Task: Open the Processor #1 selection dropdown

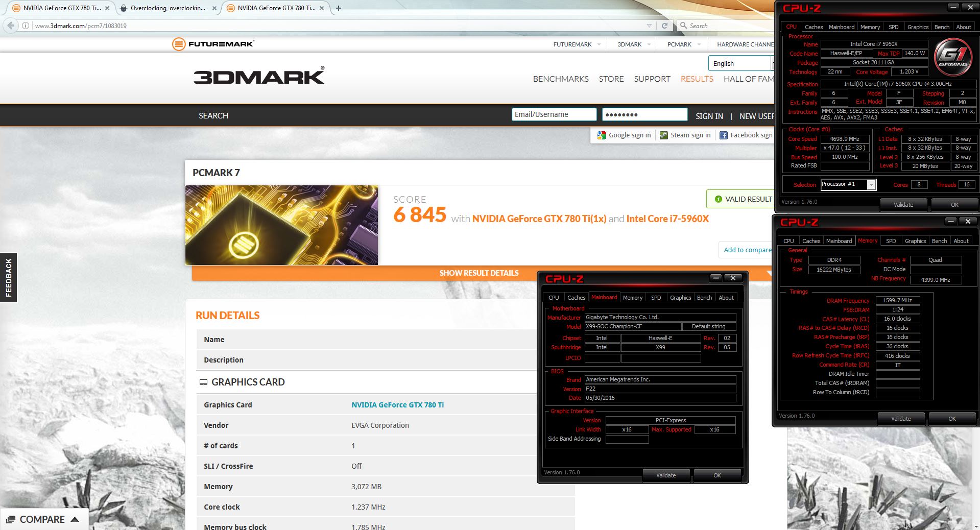Action: (x=848, y=184)
